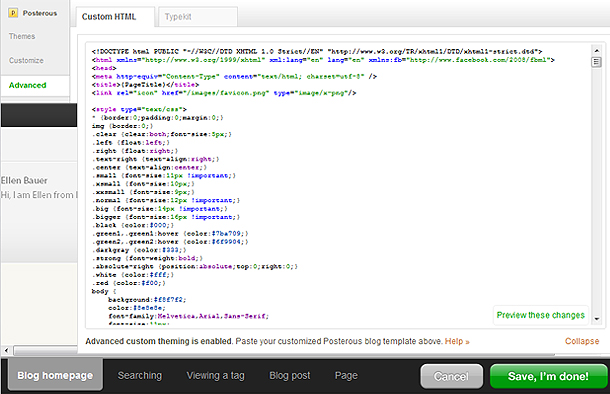Select the Blog homepage view tab

click(x=55, y=375)
